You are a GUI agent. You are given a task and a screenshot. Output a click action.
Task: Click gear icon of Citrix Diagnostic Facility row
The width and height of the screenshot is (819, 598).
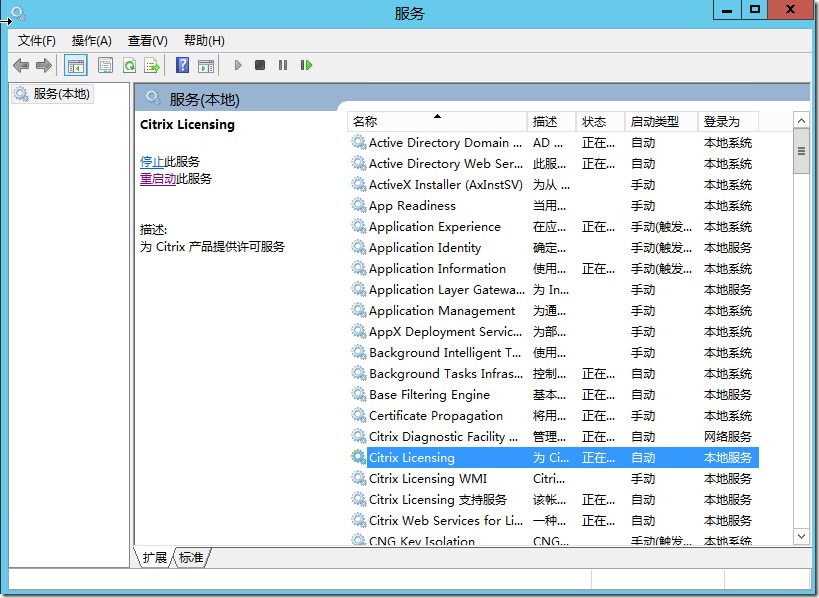pyautogui.click(x=358, y=436)
